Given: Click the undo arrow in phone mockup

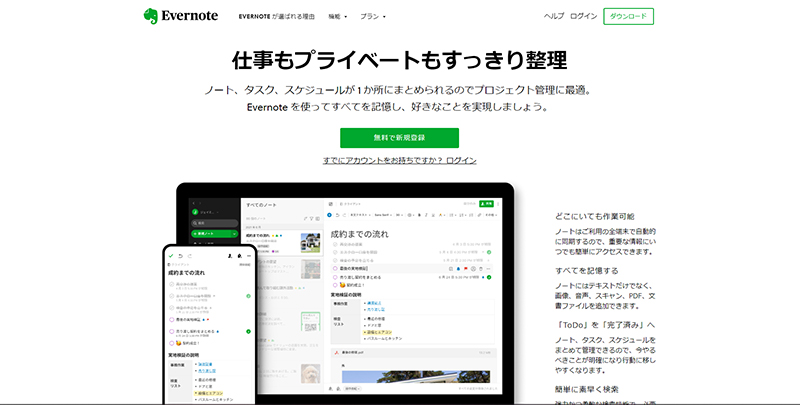Looking at the screenshot, I should pos(180,256).
